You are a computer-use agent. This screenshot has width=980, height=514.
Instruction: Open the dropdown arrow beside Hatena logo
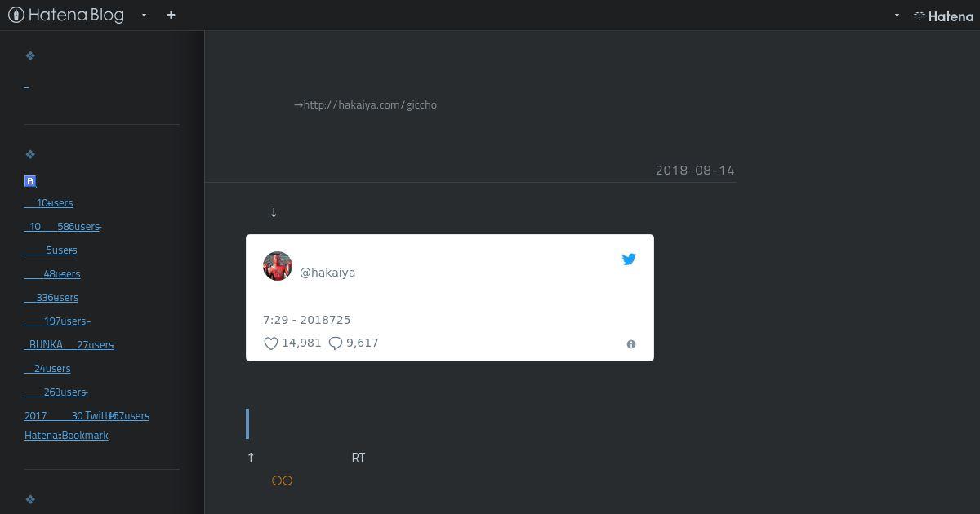(897, 15)
